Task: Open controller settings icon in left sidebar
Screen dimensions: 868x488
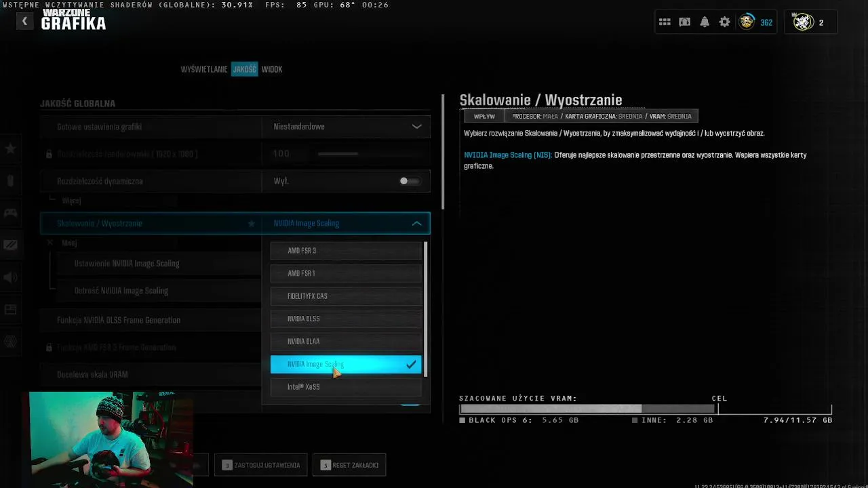Action: click(10, 213)
